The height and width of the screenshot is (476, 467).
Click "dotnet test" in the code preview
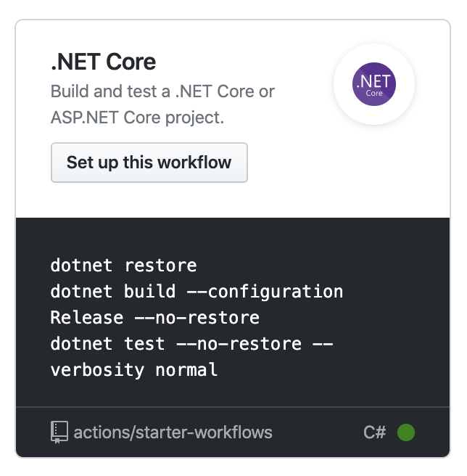point(108,344)
